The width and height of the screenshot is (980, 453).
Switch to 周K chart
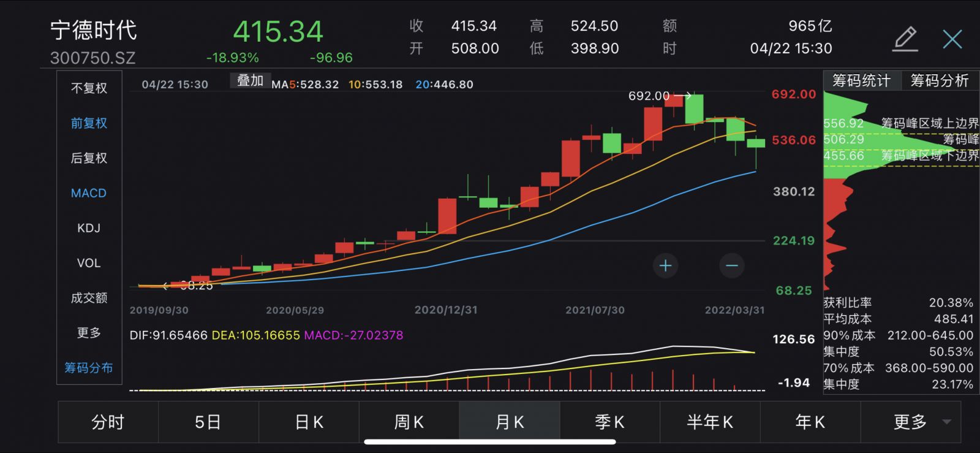click(x=409, y=422)
